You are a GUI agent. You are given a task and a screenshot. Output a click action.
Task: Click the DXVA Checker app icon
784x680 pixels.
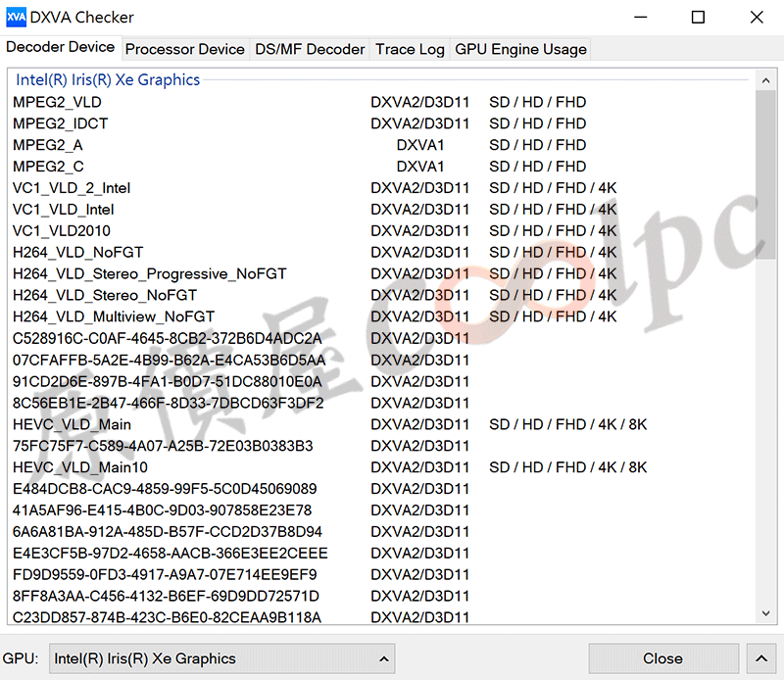click(x=16, y=17)
